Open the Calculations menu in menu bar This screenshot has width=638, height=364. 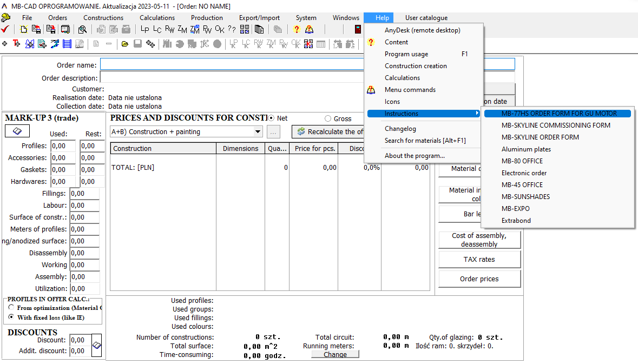click(x=157, y=18)
